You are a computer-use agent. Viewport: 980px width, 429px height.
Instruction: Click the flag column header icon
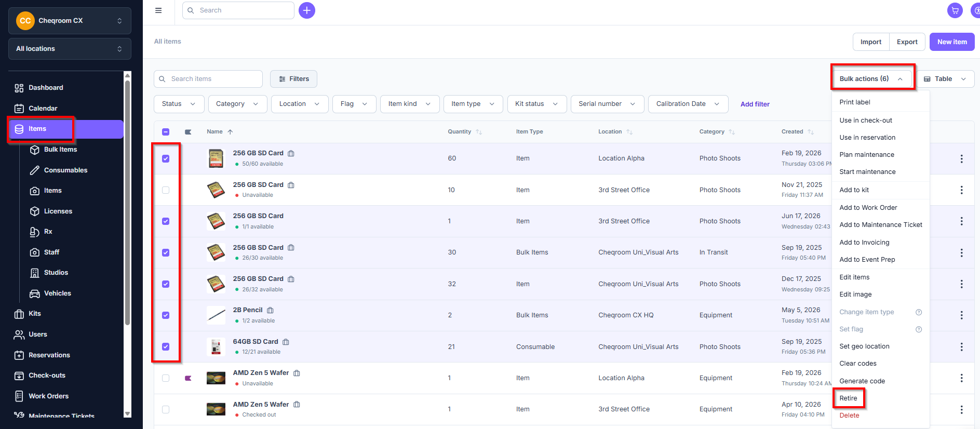(x=188, y=132)
